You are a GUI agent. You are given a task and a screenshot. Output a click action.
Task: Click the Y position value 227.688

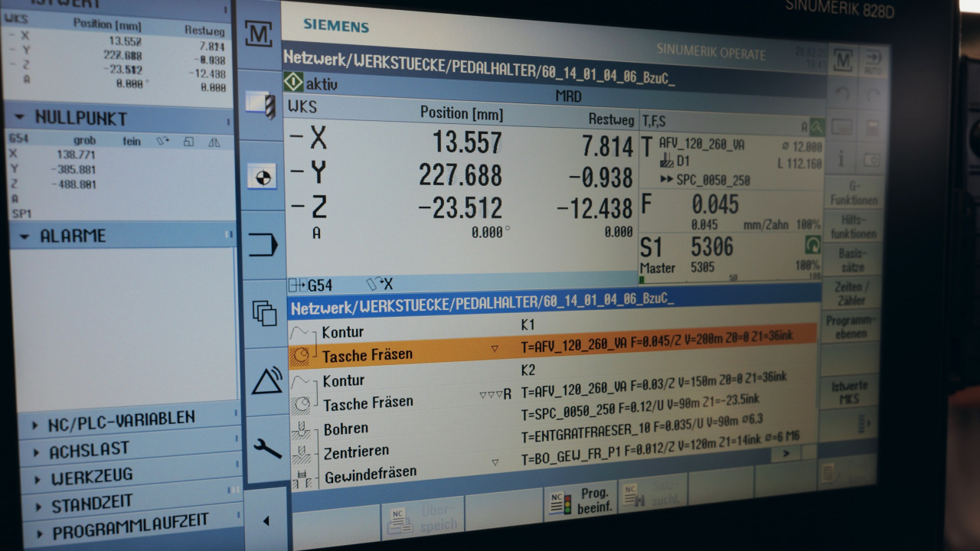click(460, 176)
